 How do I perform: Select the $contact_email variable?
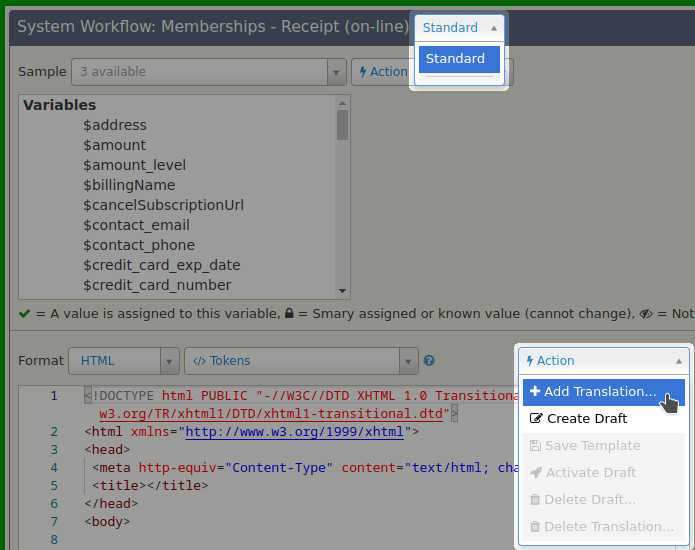point(136,225)
